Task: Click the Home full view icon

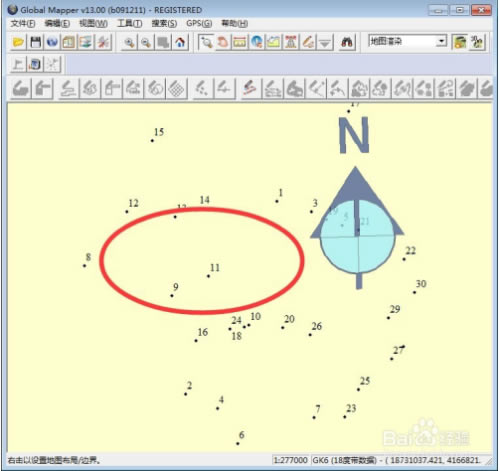Action: pyautogui.click(x=180, y=42)
